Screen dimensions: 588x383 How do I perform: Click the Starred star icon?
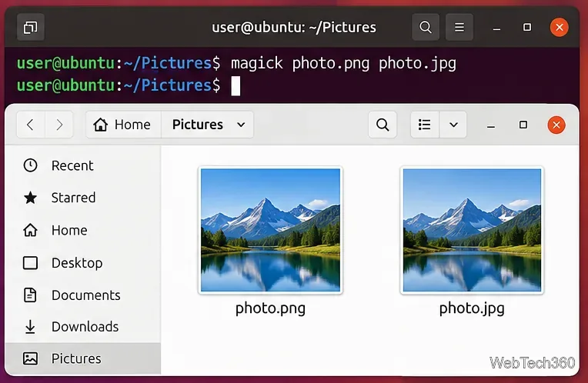[30, 198]
